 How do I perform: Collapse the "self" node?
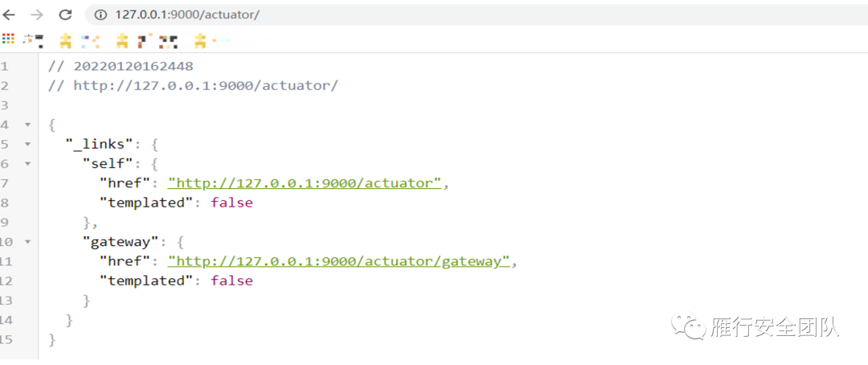coord(28,163)
